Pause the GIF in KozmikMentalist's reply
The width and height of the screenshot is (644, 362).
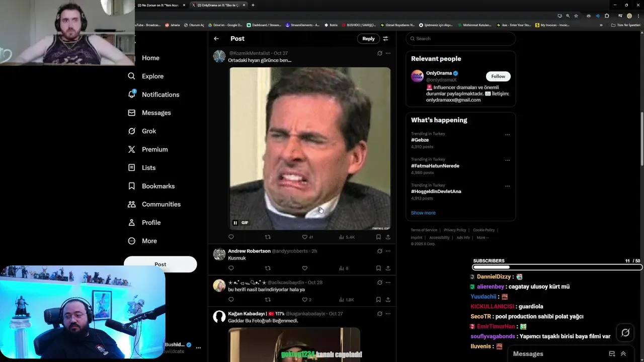click(235, 223)
